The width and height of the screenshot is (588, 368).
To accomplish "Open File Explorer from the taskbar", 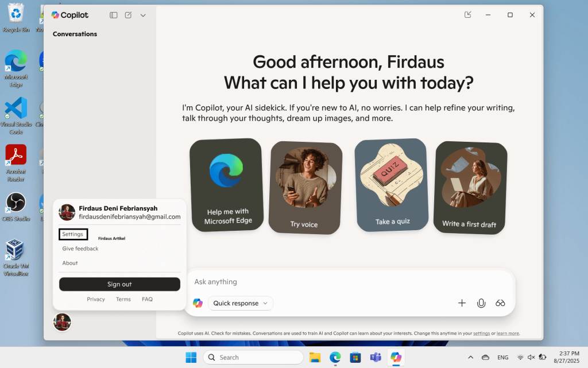I will coord(315,358).
